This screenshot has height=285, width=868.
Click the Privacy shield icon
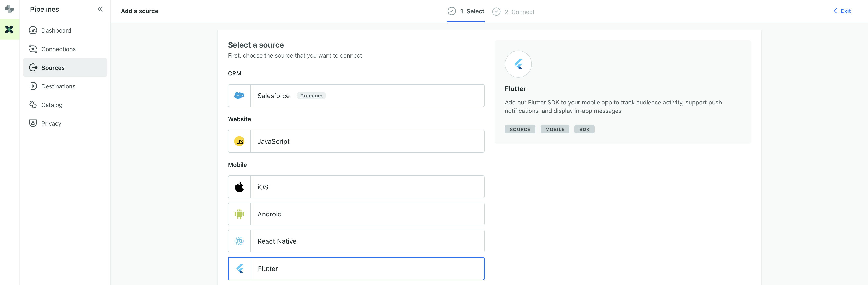(x=33, y=123)
